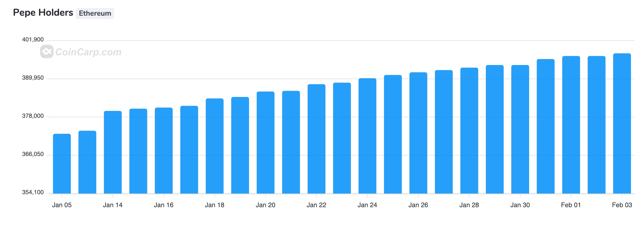Click the Jan 14 x-axis label
644x231 pixels.
[113, 205]
